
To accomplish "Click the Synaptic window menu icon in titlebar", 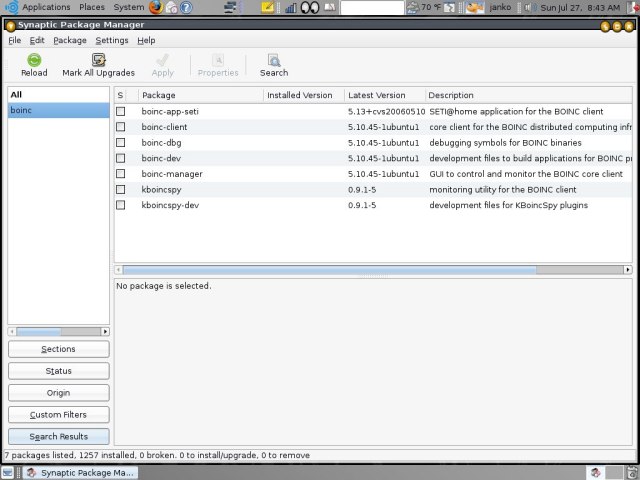I will 11,25.
